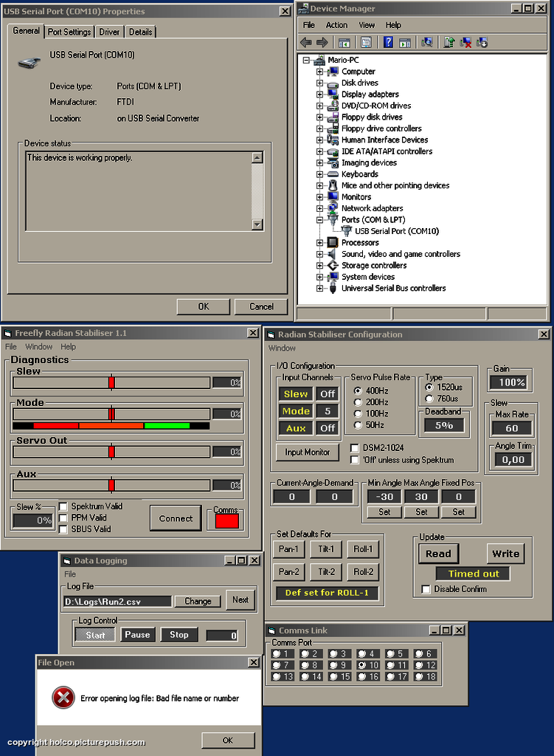Click the red error icon in File Open dialog
Screen dimensions: 554x756
(63, 698)
